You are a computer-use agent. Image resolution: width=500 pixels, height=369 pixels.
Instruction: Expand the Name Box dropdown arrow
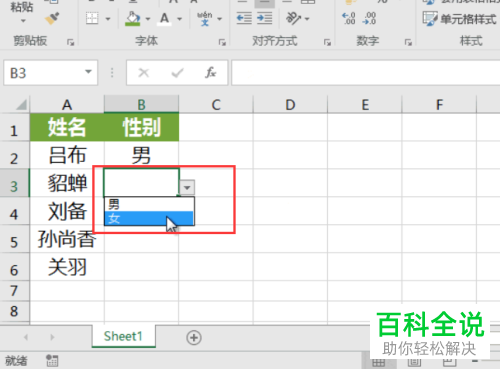88,72
